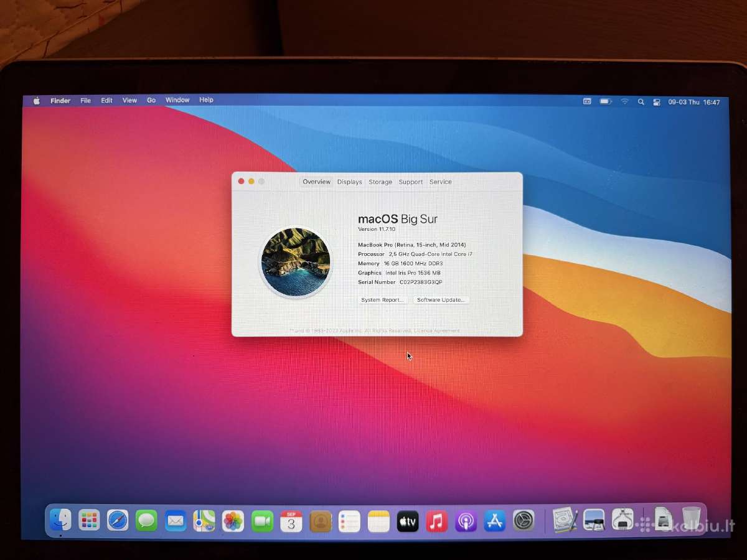This screenshot has height=560, width=747.
Task: Click the serial number C02P2383G3QP
Action: tap(421, 282)
